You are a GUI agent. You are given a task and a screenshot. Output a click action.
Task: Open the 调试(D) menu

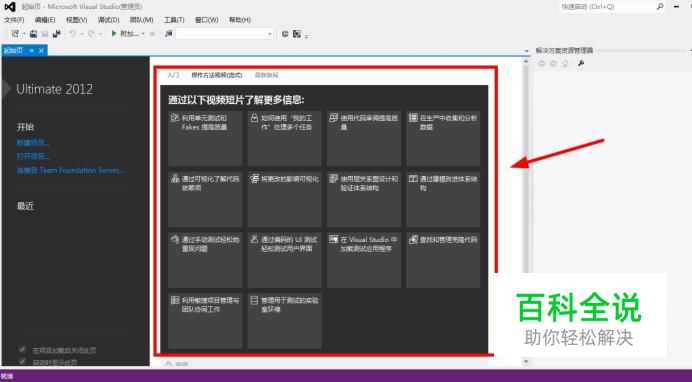[x=109, y=20]
